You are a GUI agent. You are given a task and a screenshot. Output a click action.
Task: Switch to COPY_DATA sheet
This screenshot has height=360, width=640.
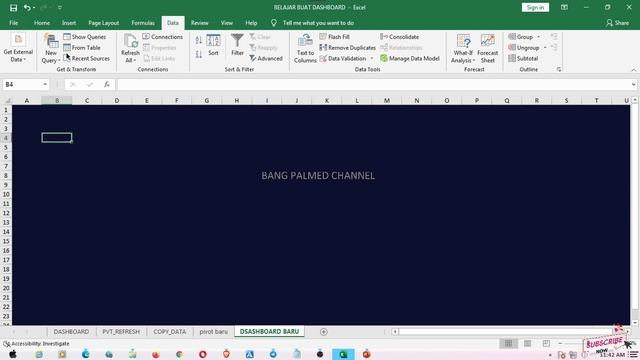(170, 331)
